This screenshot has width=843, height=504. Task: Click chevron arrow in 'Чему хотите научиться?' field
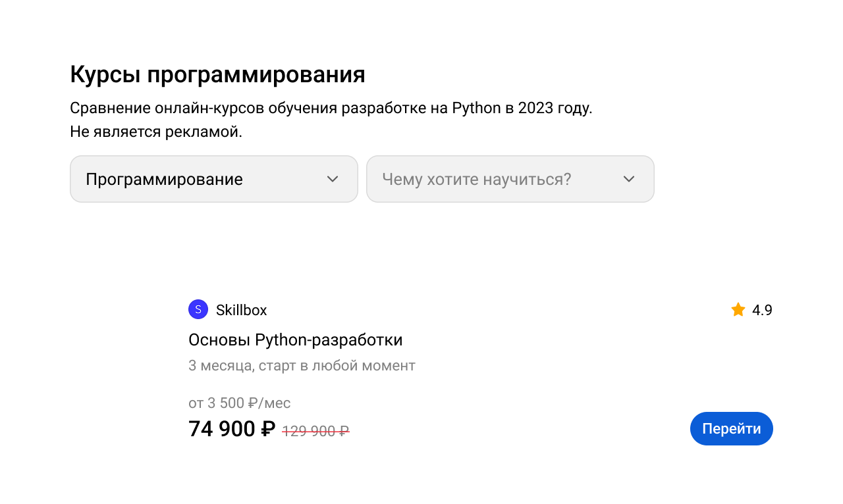[x=629, y=179]
